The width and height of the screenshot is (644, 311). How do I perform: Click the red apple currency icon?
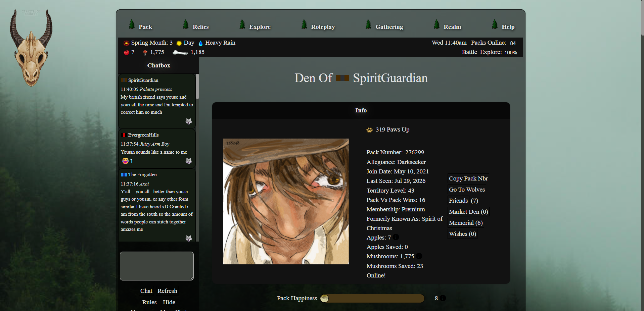coord(126,52)
